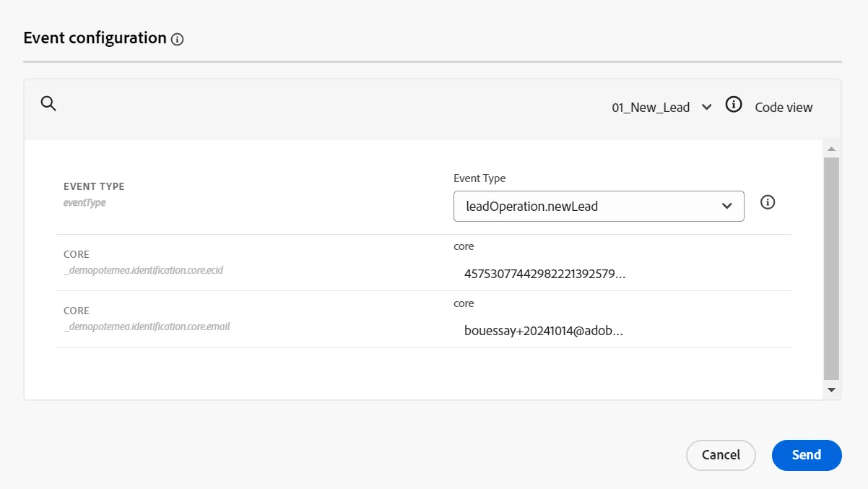The image size is (868, 489).
Task: Click the chevron inside Event Type combo box
Action: point(727,207)
